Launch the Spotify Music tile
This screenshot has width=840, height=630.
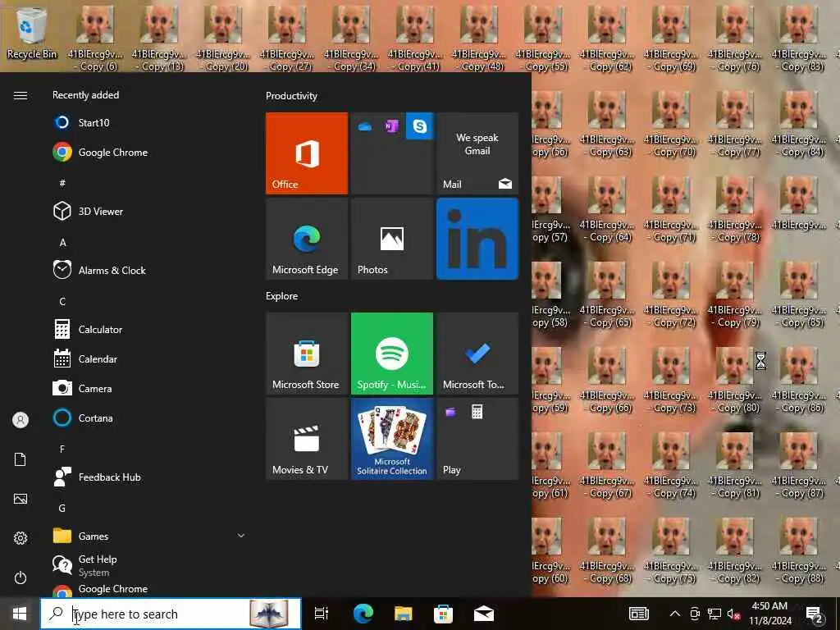391,354
